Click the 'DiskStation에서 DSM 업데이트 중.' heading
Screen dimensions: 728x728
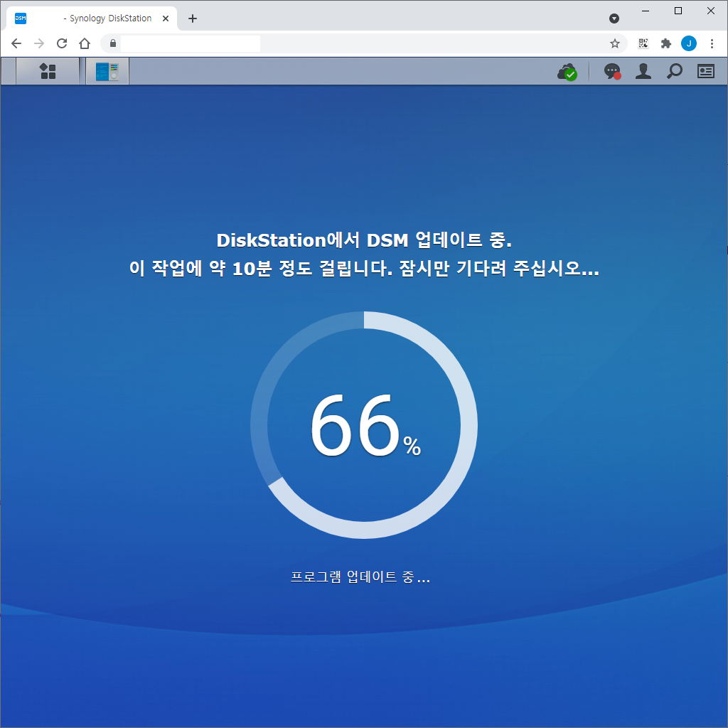364,240
